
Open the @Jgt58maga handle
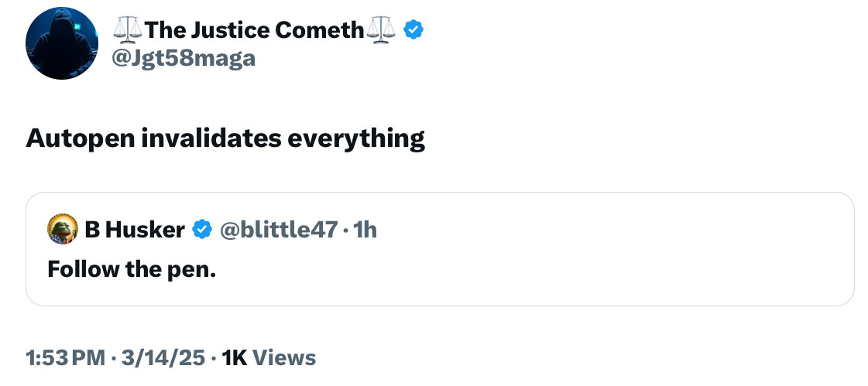[184, 57]
